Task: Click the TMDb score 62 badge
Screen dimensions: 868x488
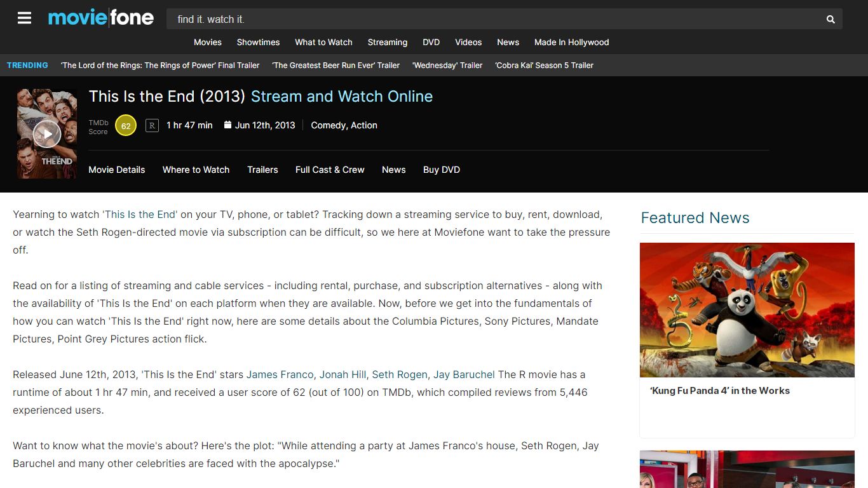Action: (x=126, y=126)
